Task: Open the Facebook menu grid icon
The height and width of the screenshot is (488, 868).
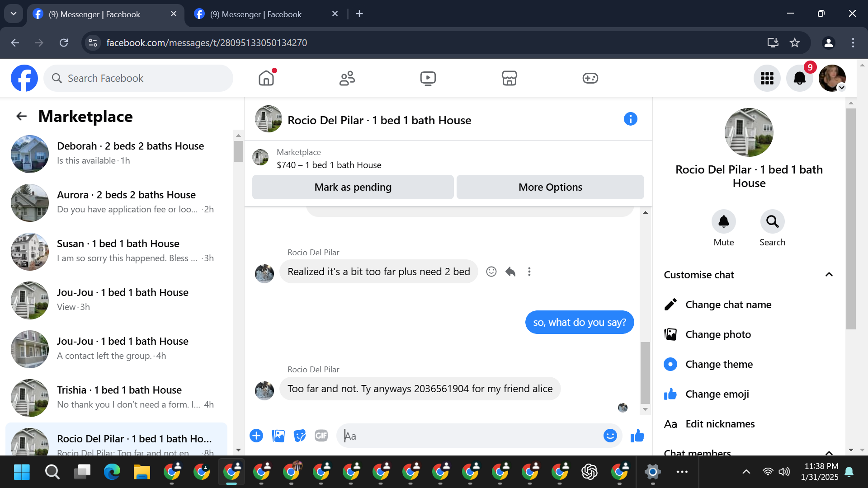Action: coord(767,78)
